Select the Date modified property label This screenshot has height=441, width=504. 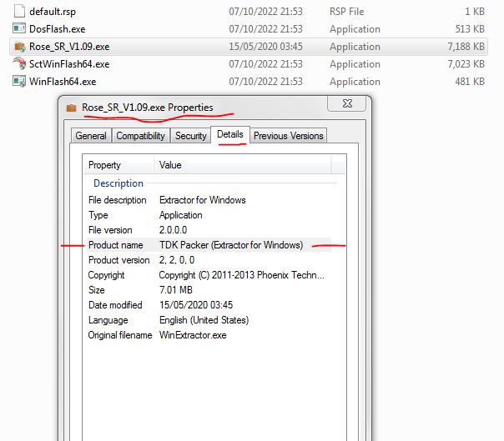(115, 305)
